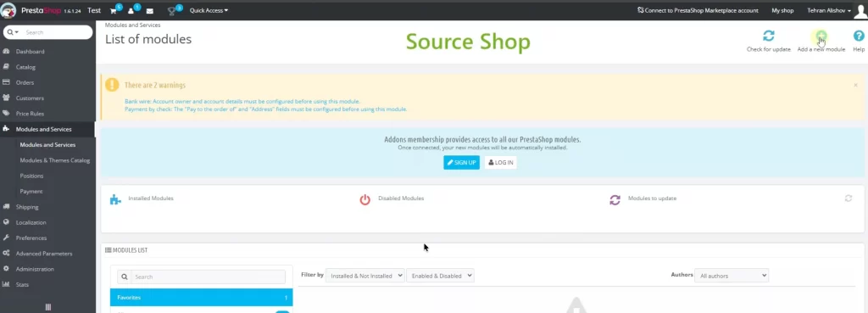Open the All authors dropdown
This screenshot has height=313, width=868.
click(732, 276)
